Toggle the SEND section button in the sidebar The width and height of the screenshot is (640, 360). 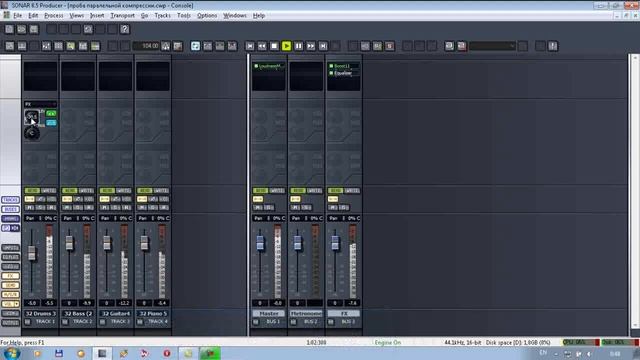[x=10, y=285]
